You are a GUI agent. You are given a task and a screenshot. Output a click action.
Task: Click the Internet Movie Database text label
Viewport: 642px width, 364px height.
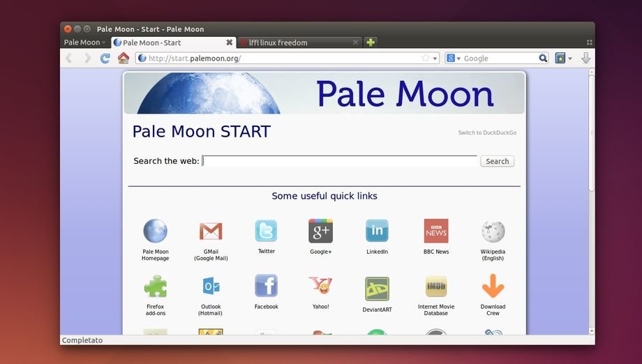tap(436, 310)
